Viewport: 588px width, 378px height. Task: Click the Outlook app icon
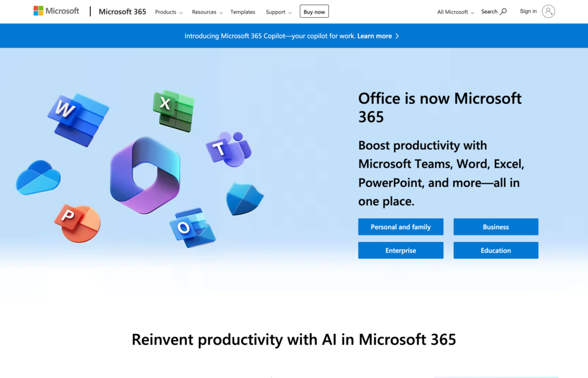pos(192,227)
